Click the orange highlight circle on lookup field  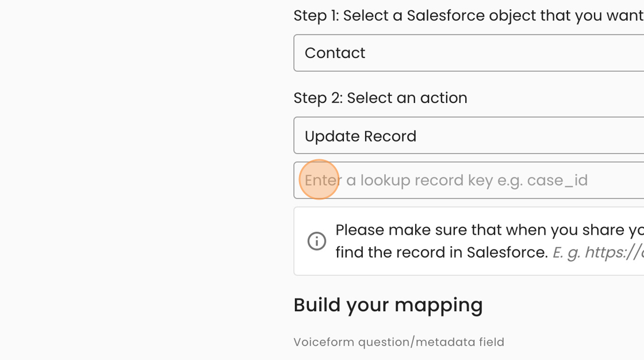tap(319, 179)
